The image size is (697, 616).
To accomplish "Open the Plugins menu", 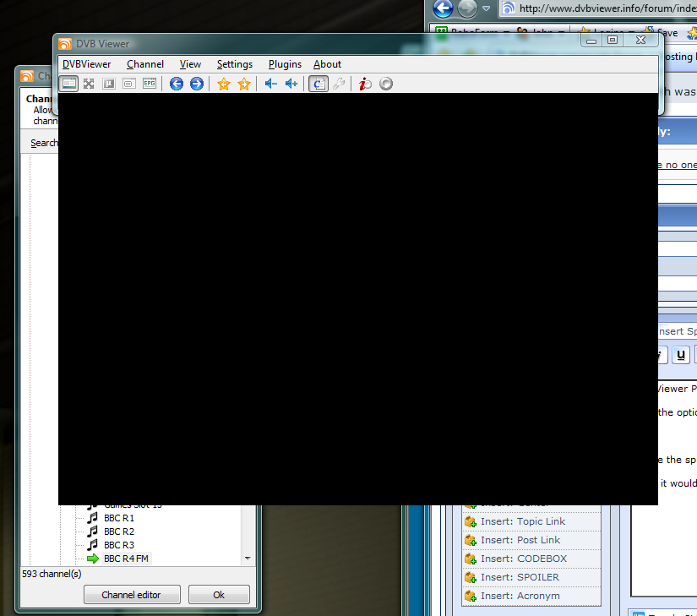I will [285, 64].
